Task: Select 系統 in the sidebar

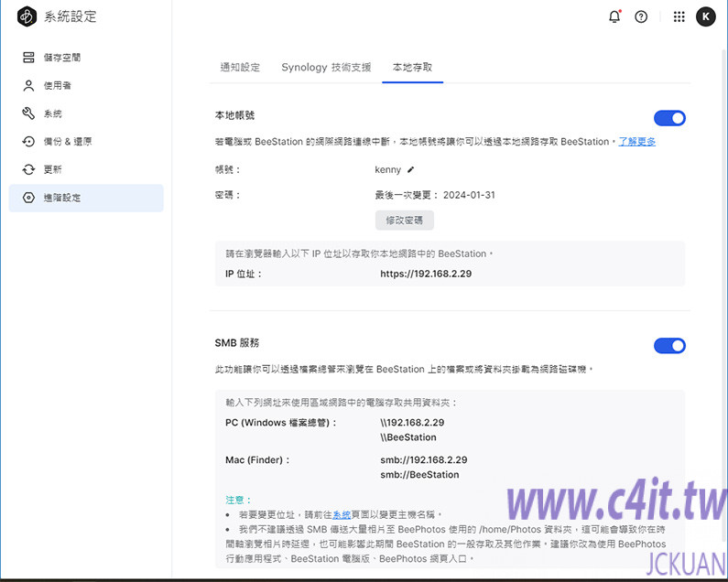Action: [86, 113]
